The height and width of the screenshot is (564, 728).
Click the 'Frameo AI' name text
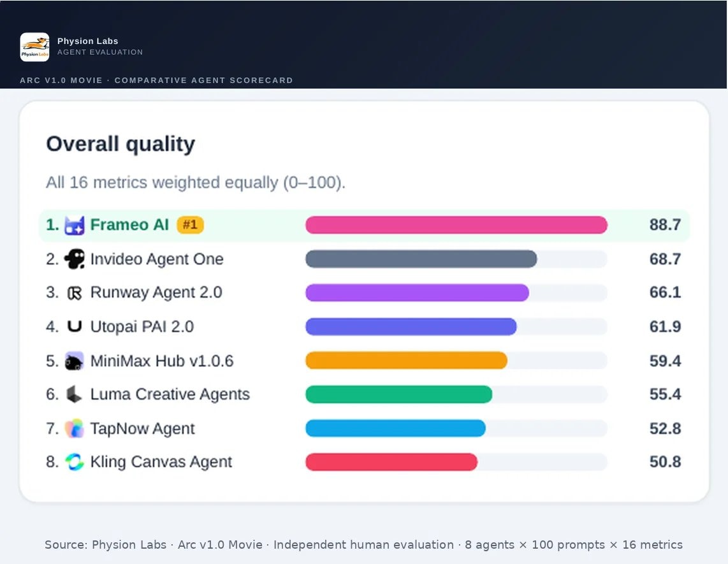pyautogui.click(x=129, y=225)
